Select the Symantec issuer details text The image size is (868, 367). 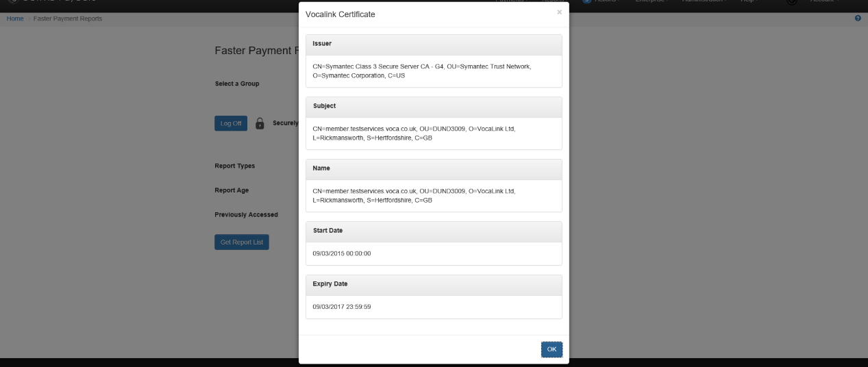[x=421, y=71]
